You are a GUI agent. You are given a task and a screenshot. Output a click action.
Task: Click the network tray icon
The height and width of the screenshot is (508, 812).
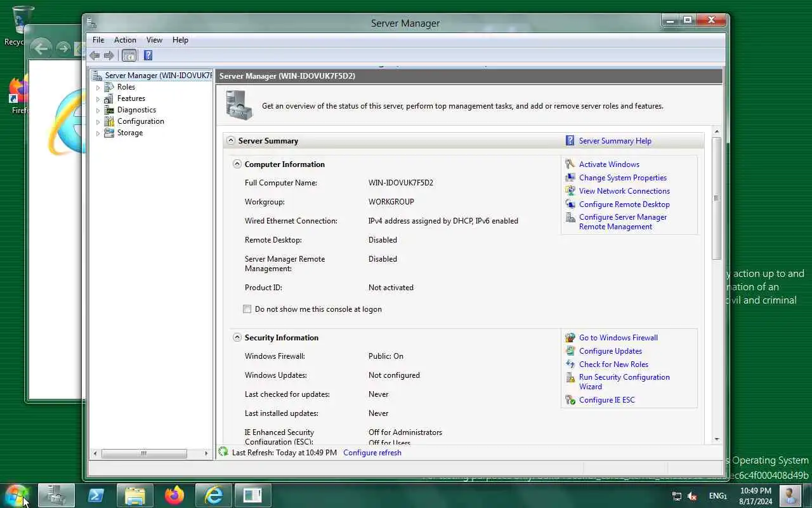pos(677,496)
